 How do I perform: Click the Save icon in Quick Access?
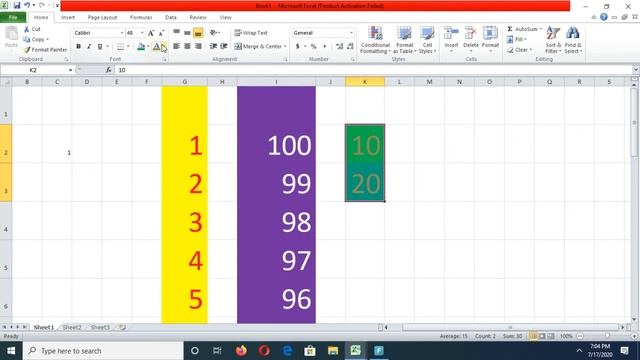pos(17,6)
